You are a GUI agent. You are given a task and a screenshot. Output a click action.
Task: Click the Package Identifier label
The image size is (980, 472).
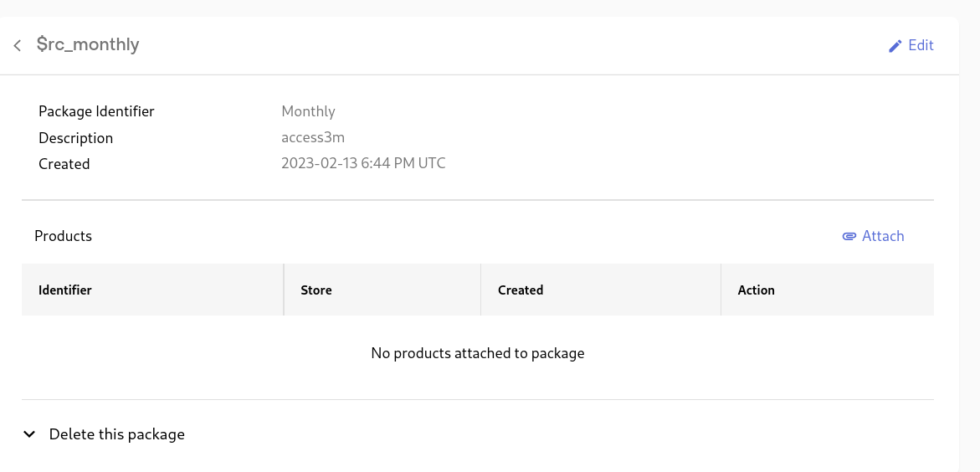coord(96,111)
